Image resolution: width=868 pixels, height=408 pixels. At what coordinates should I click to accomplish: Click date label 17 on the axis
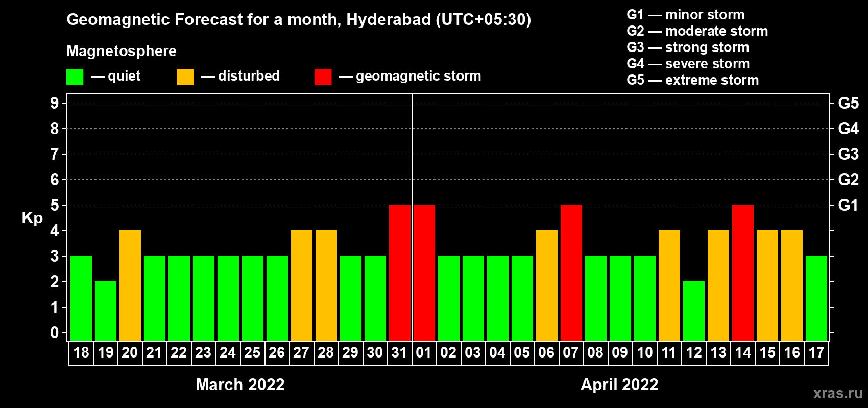coord(816,353)
